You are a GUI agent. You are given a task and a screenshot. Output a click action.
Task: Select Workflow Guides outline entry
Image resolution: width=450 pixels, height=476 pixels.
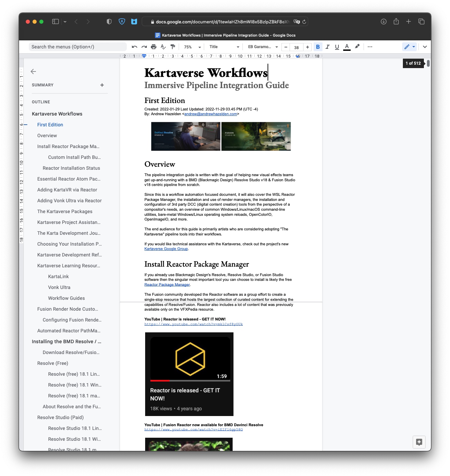pyautogui.click(x=66, y=298)
